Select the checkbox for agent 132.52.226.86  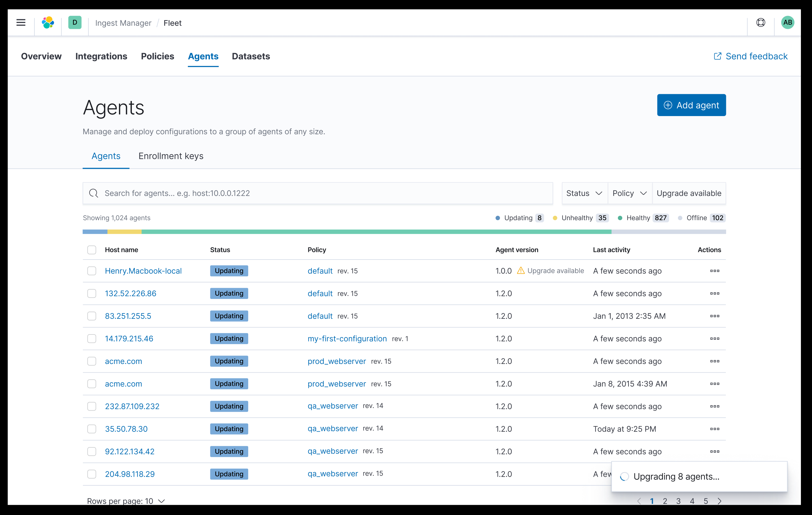[92, 293]
